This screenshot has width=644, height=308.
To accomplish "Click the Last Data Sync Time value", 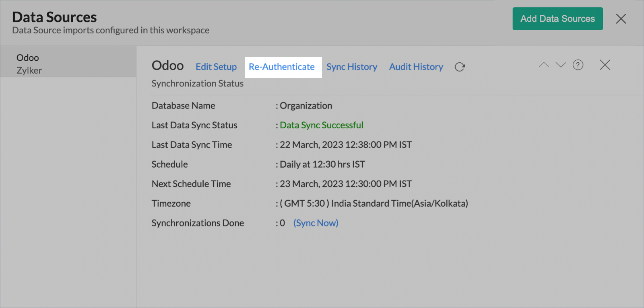I will (x=345, y=145).
